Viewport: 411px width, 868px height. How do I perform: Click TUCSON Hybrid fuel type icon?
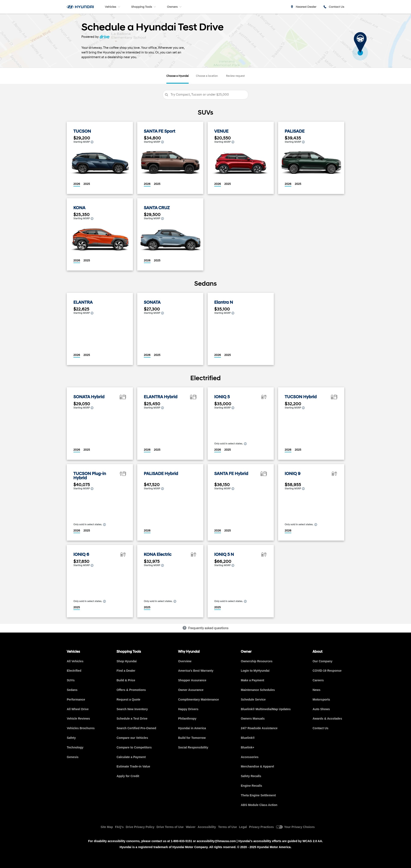[x=334, y=397]
